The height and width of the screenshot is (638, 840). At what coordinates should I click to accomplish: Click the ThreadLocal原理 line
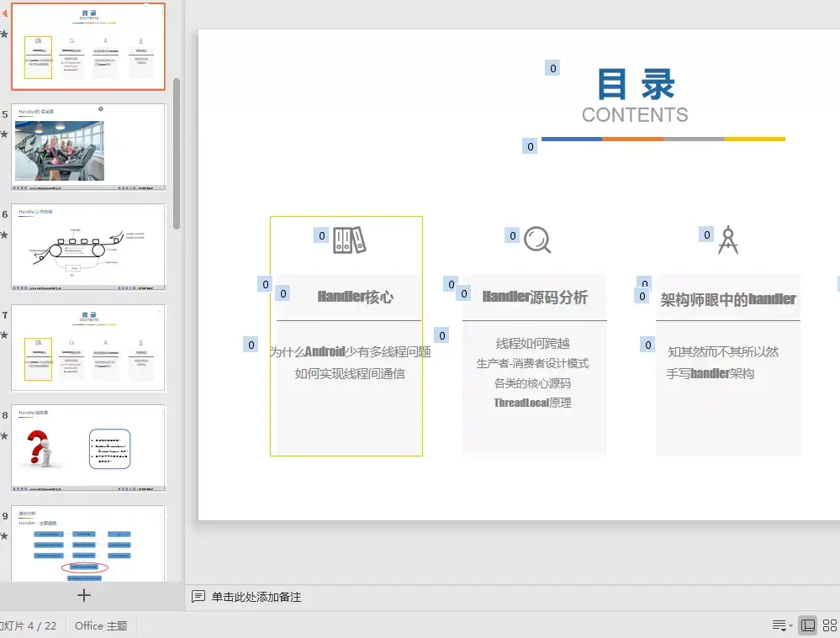point(532,403)
